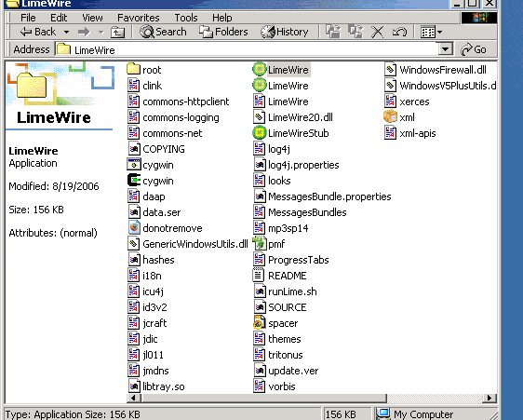Click the Up folder toolbar icon
523x420 pixels.
click(117, 32)
